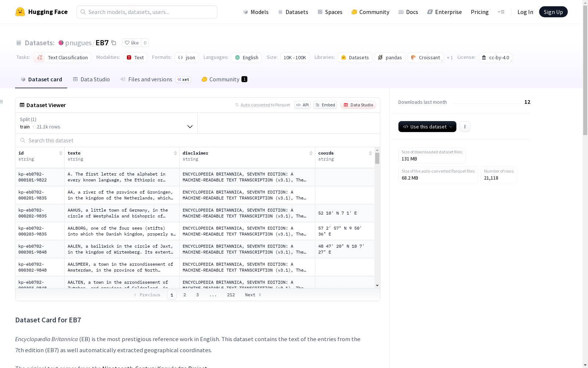Click the Datasets breadcrumb icon
The height and width of the screenshot is (368, 588).
click(19, 43)
